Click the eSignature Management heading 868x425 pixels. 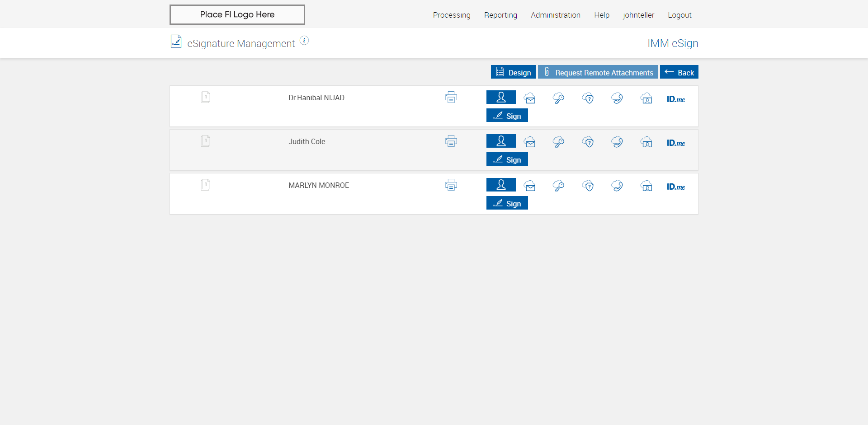tap(241, 43)
